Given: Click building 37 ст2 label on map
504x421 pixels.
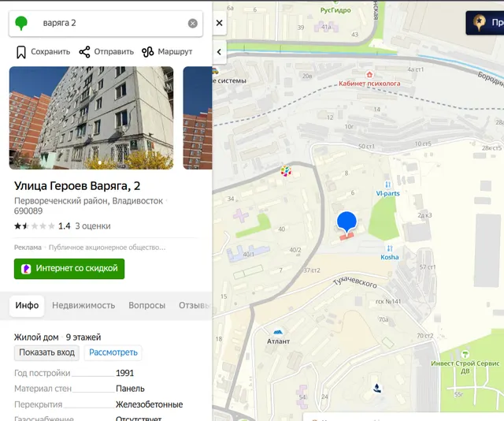Looking at the screenshot, I should point(312,270).
